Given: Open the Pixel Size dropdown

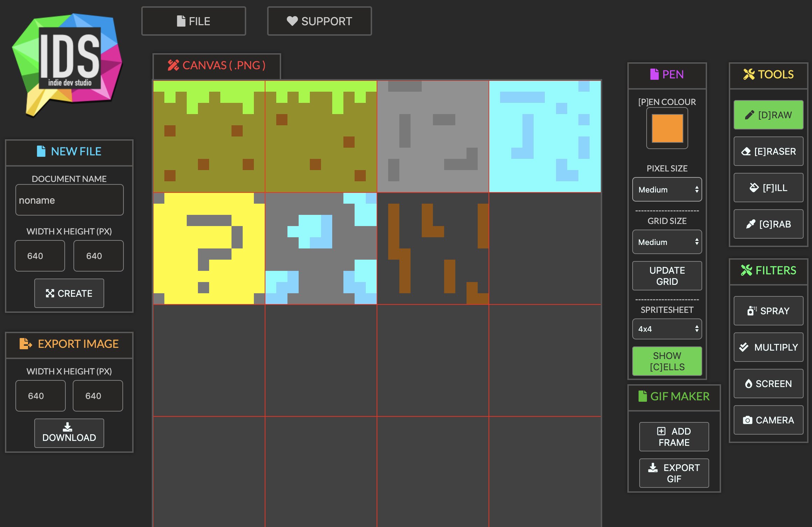Looking at the screenshot, I should click(x=667, y=189).
